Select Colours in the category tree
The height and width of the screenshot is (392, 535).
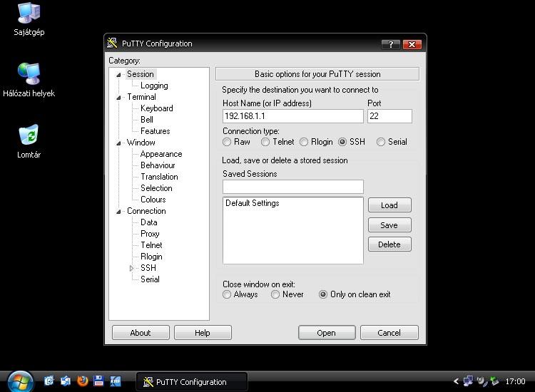[x=153, y=200]
